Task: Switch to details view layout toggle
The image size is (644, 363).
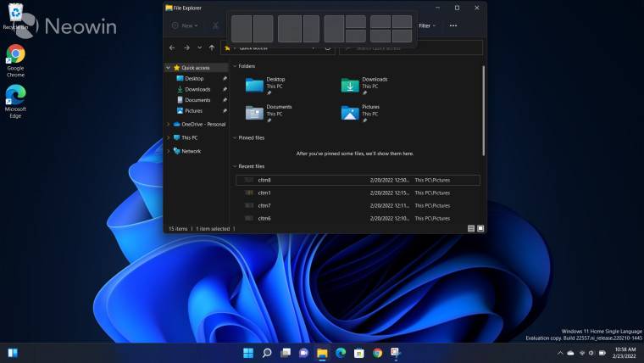Action: pos(471,228)
